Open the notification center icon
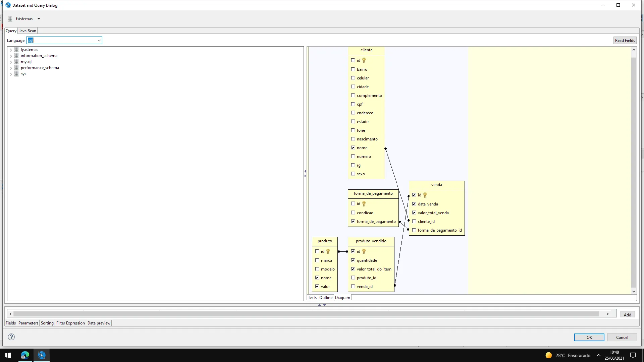This screenshot has width=644, height=362. coord(633,355)
